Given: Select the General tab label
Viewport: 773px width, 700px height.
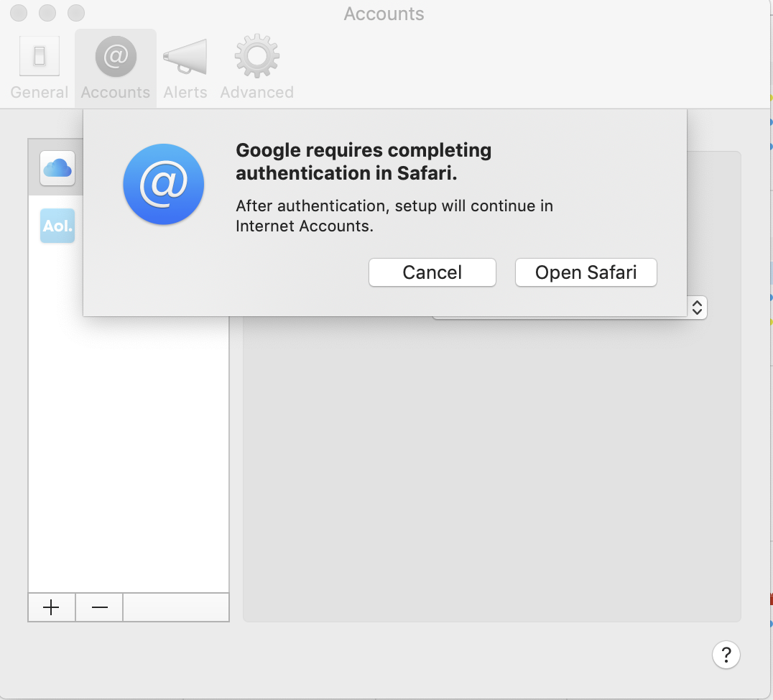Looking at the screenshot, I should click(40, 92).
